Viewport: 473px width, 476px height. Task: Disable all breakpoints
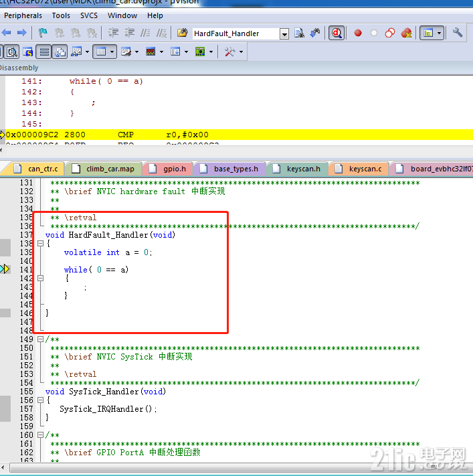(x=390, y=33)
